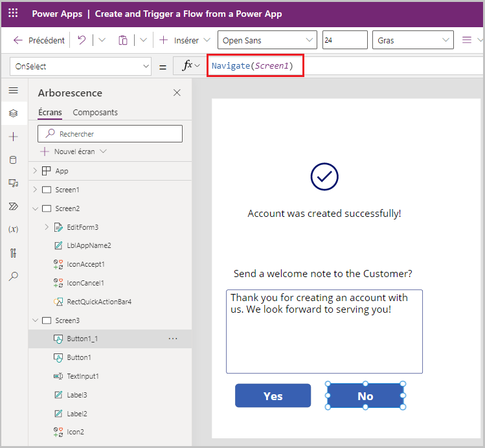This screenshot has height=448, width=485.
Task: Click the welcome note text input
Action: point(324,331)
